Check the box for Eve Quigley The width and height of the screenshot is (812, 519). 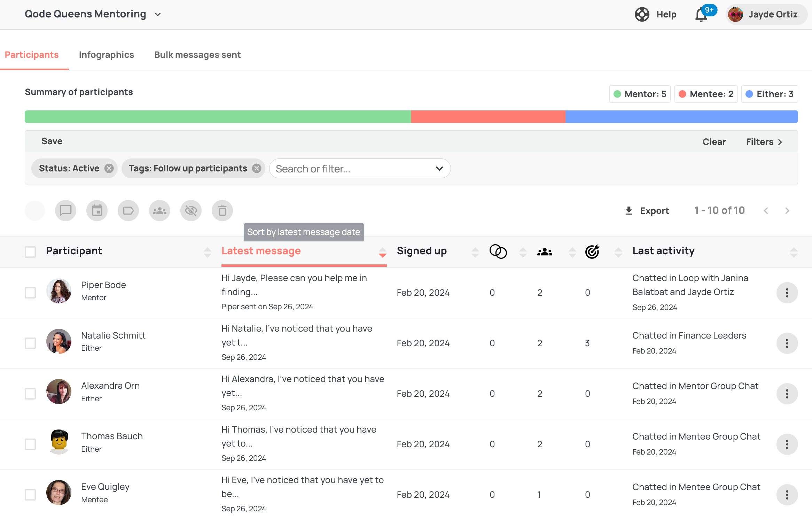point(30,495)
